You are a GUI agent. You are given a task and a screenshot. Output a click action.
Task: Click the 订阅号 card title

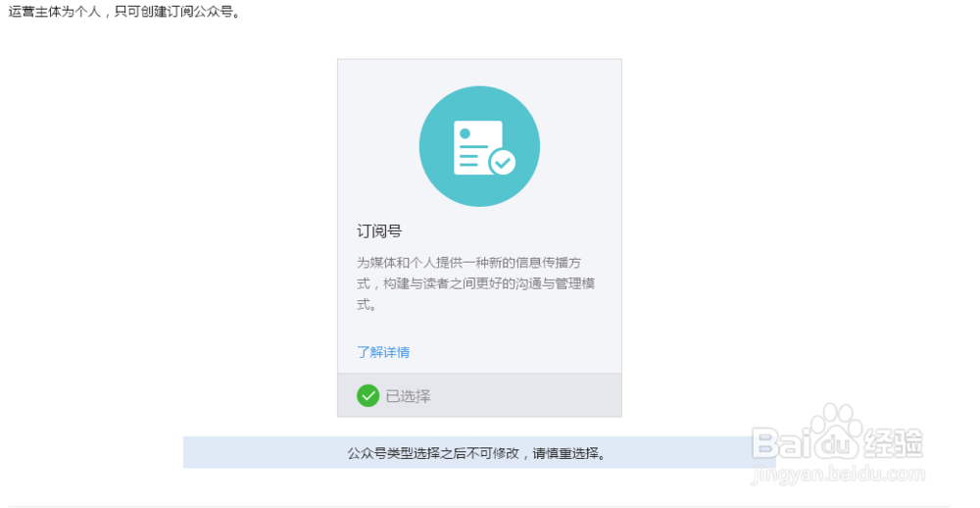(x=379, y=230)
